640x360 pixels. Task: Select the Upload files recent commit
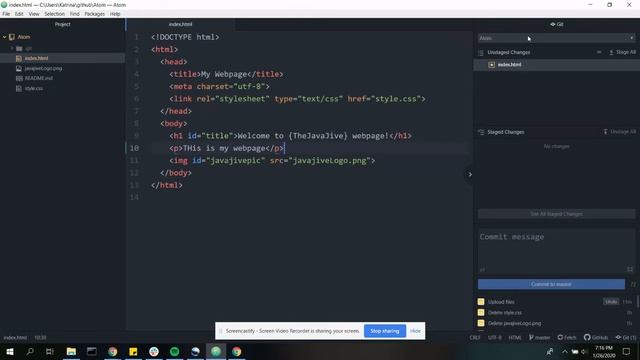point(501,302)
